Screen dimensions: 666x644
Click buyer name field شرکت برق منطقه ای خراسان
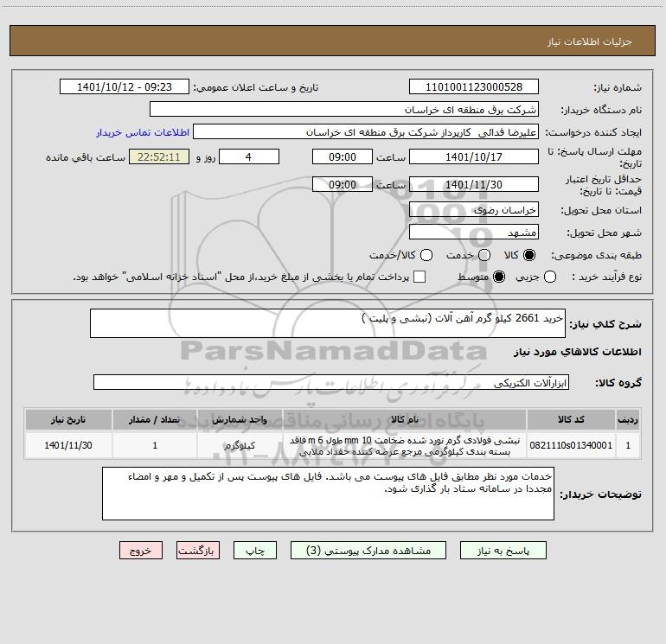[x=344, y=110]
